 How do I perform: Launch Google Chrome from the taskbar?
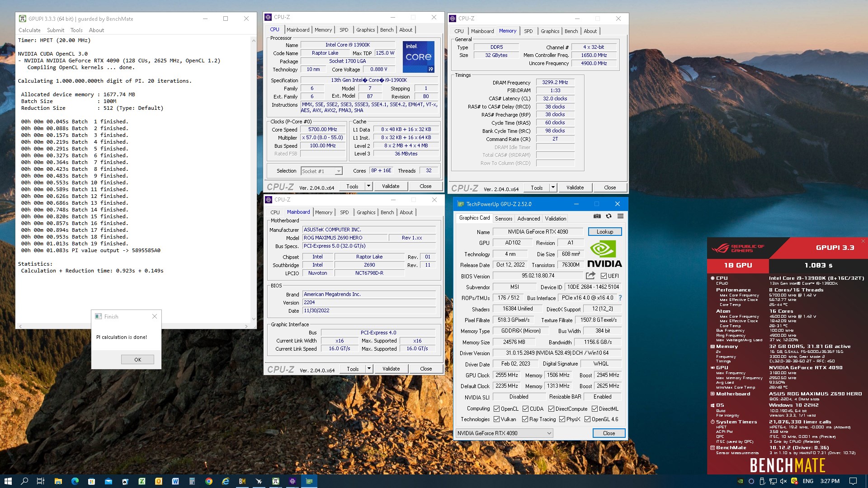(x=209, y=481)
